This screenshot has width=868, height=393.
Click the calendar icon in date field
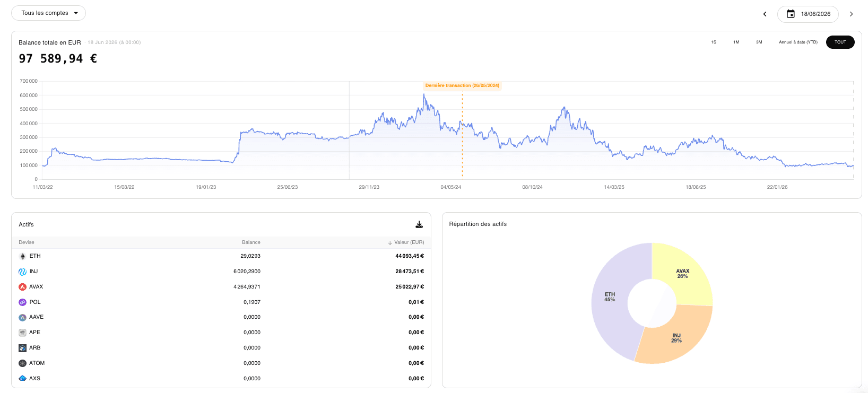tap(791, 14)
